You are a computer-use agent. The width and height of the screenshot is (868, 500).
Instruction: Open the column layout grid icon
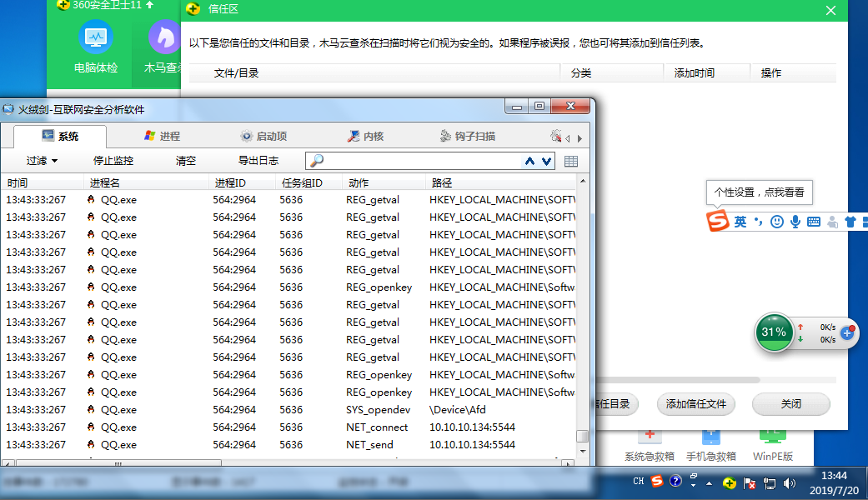click(570, 162)
